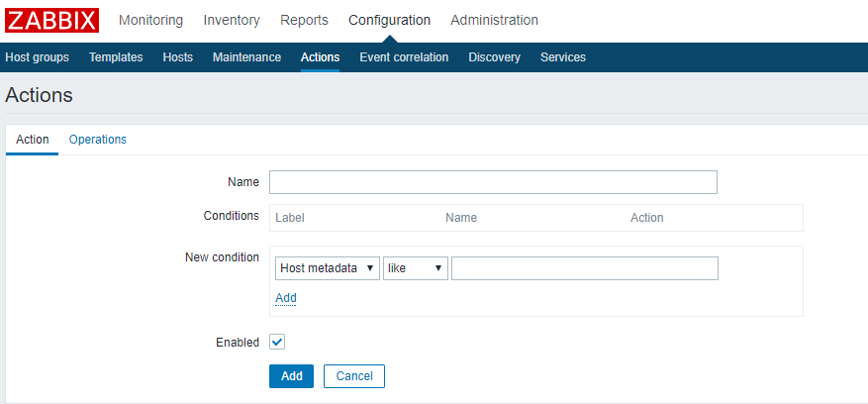868x404 pixels.
Task: Open Services configuration page
Action: click(x=563, y=57)
